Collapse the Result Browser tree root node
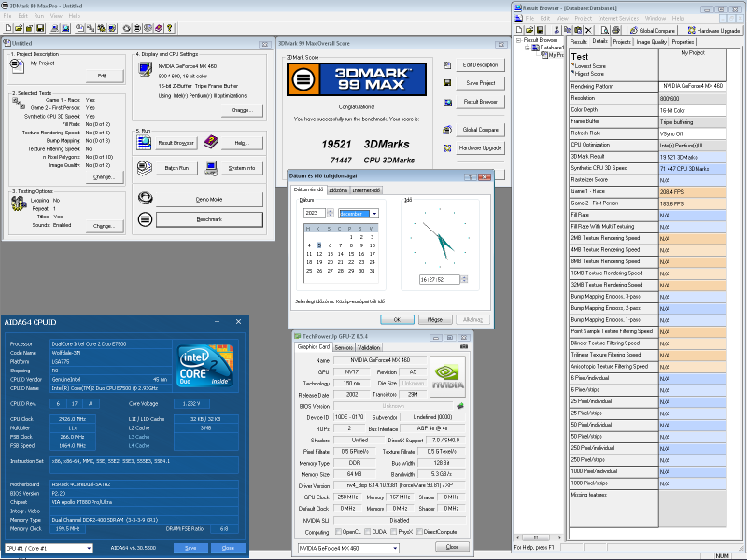Screen dimensions: 747x560 tap(519, 40)
